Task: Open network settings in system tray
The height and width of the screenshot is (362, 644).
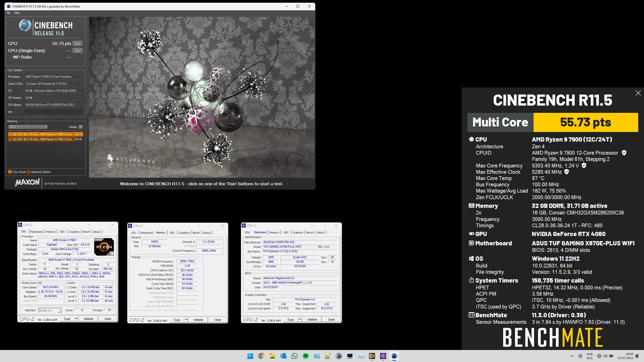Action: point(599,356)
